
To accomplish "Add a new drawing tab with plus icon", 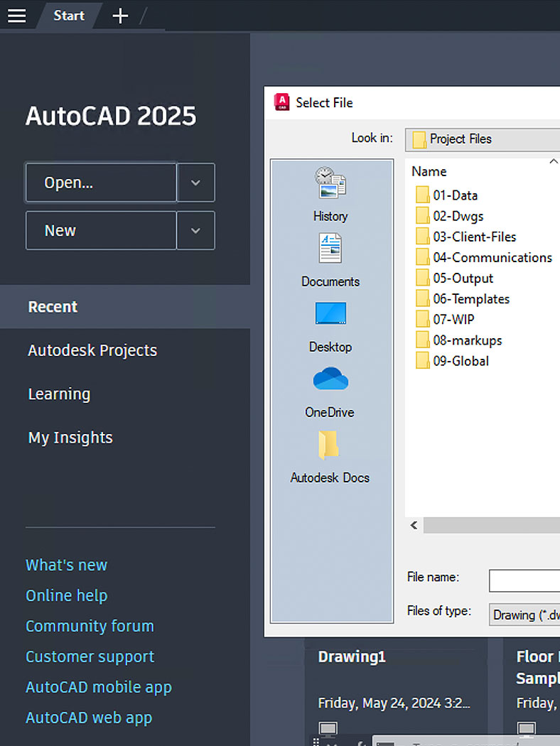I will coord(120,16).
